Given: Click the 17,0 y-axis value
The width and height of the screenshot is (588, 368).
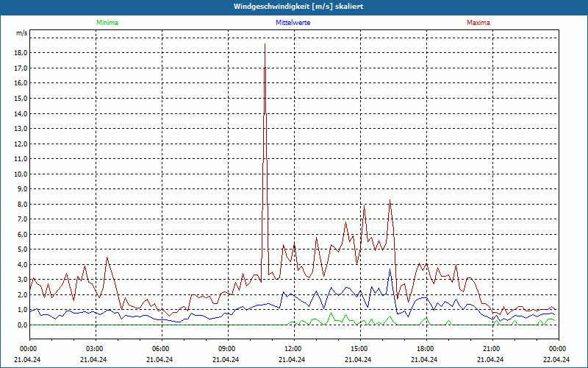Looking at the screenshot, I should tap(21, 68).
